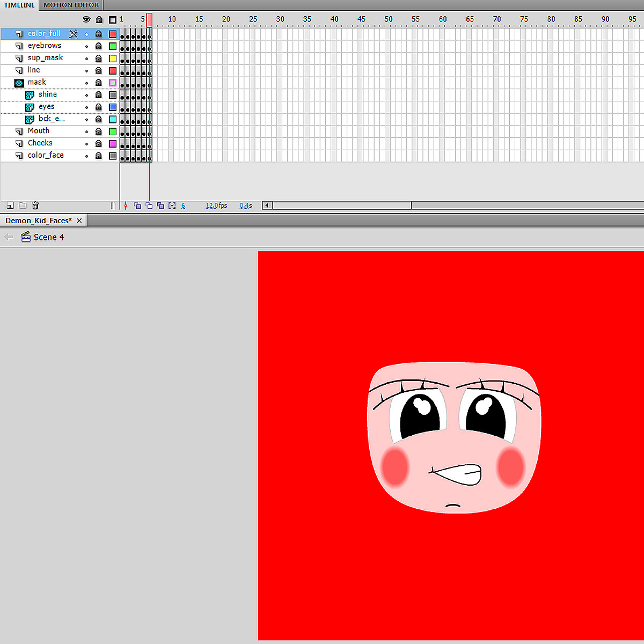Select the Demon_Kid_Faces* document tab
The image size is (644, 644).
[38, 221]
